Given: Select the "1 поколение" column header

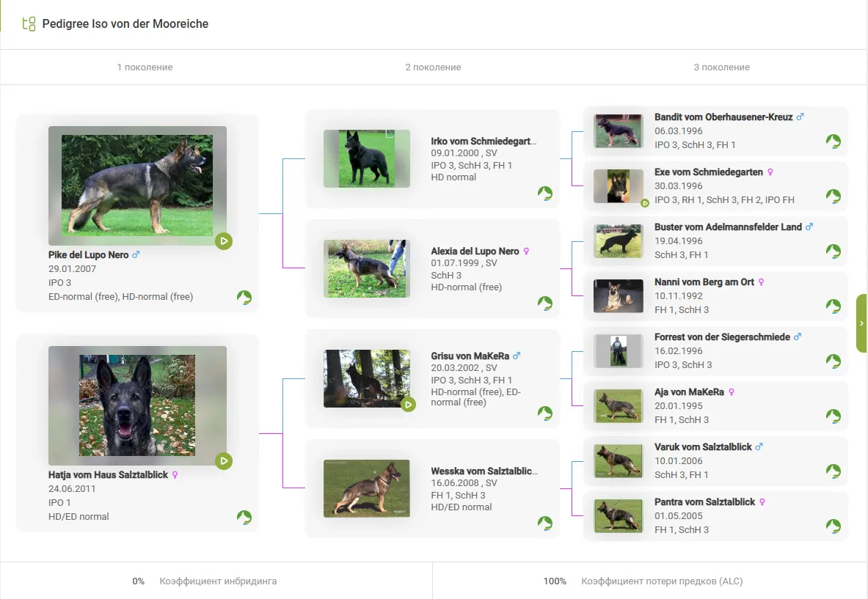Looking at the screenshot, I should tap(145, 67).
